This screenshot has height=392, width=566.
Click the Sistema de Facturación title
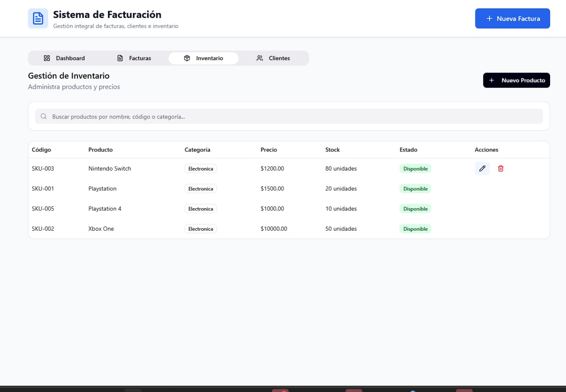(107, 15)
